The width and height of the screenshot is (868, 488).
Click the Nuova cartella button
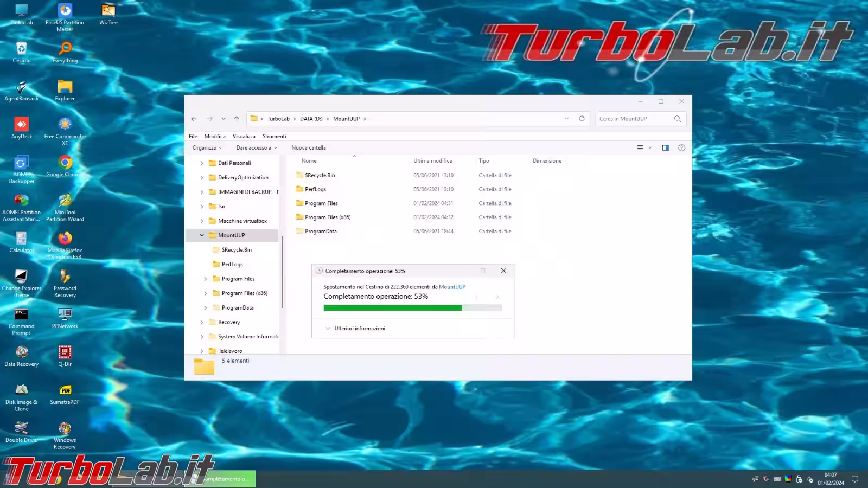[x=308, y=148]
